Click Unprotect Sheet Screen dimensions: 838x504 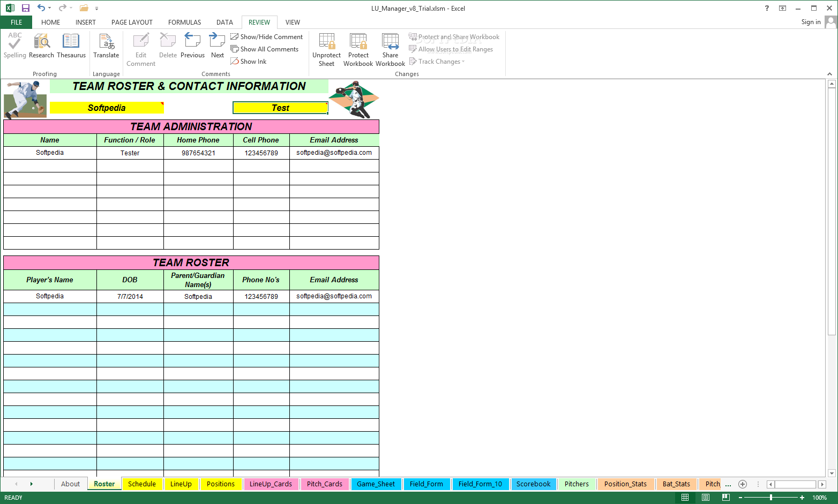[326, 49]
